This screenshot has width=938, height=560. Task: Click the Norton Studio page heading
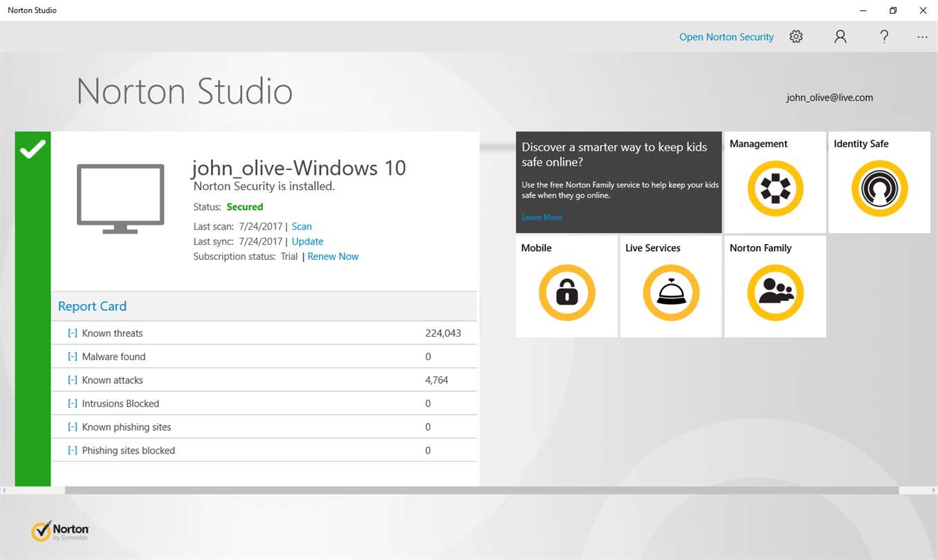coord(185,91)
